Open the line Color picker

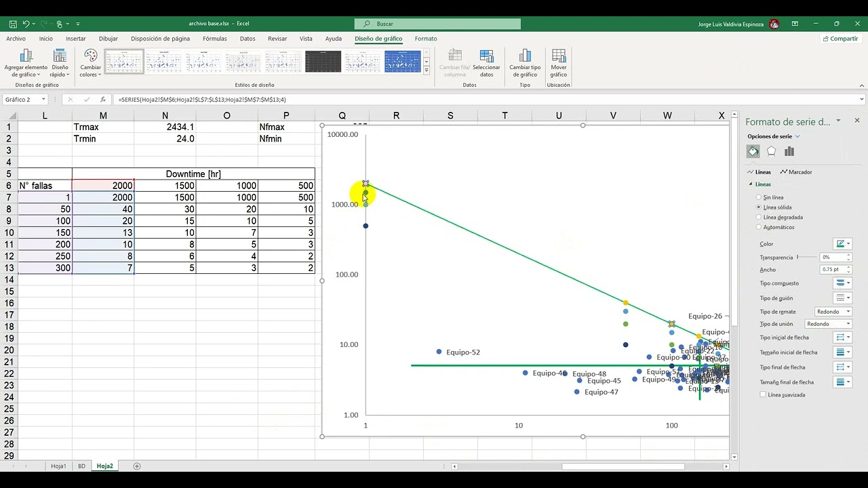tap(842, 244)
